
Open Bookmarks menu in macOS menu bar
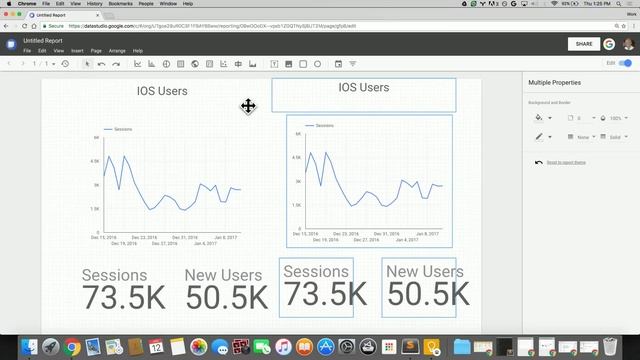click(120, 4)
